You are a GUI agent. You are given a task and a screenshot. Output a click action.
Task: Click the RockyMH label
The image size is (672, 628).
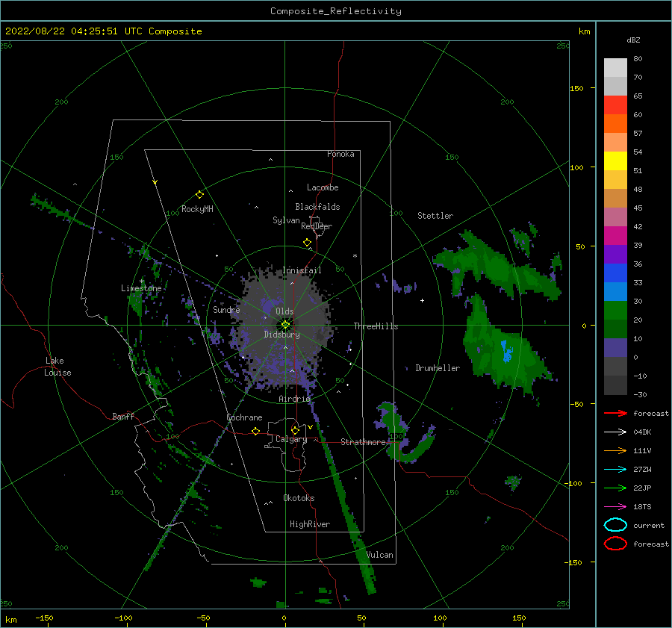click(x=197, y=209)
